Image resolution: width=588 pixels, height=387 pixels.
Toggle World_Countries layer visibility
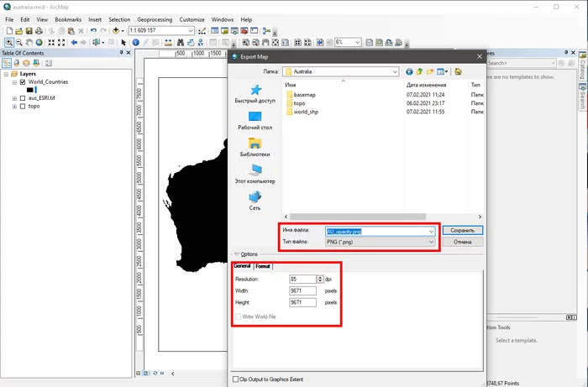23,81
